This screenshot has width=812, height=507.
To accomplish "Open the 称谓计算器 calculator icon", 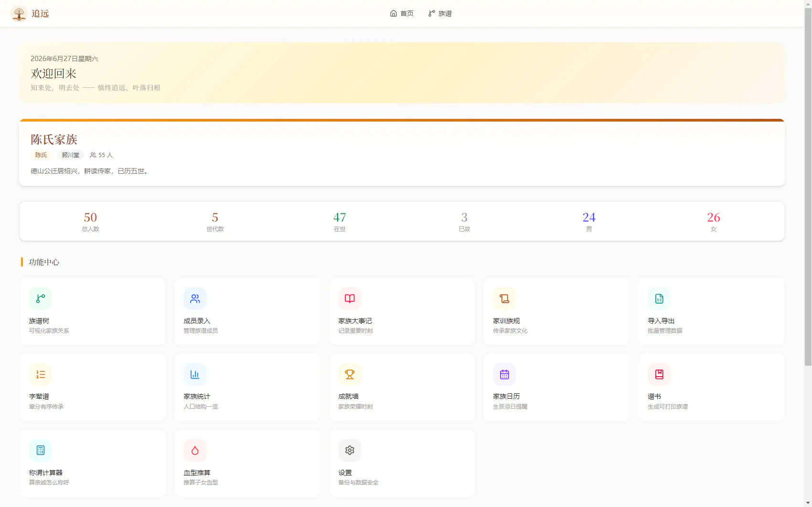I will coord(41,450).
